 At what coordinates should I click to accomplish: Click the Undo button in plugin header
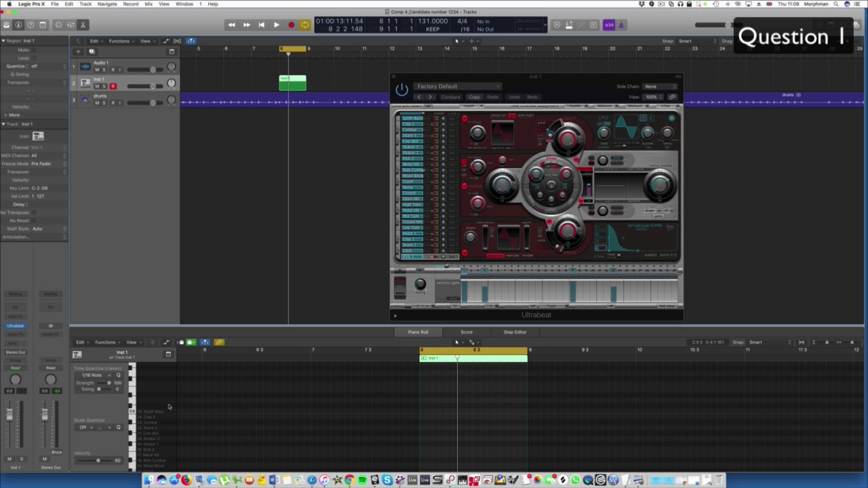[514, 97]
